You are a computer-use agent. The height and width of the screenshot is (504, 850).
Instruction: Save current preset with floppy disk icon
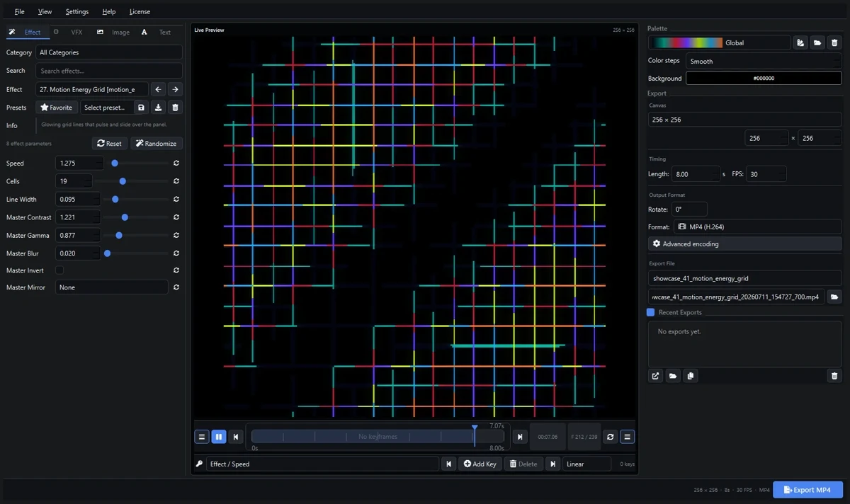point(142,108)
